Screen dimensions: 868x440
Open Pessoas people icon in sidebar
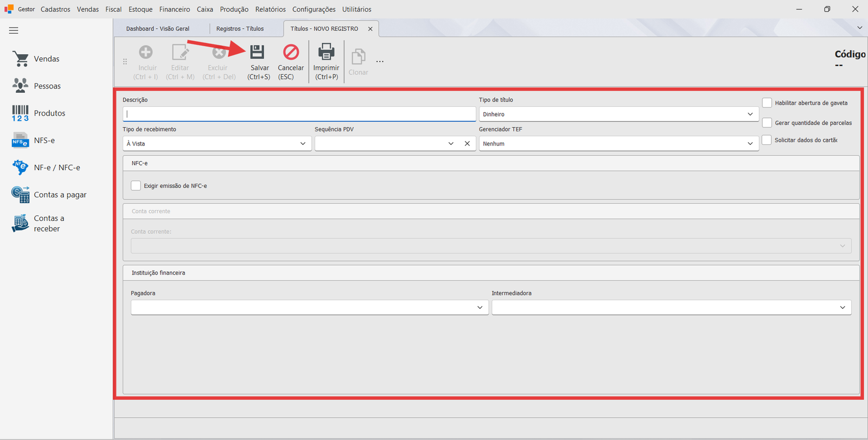click(20, 86)
